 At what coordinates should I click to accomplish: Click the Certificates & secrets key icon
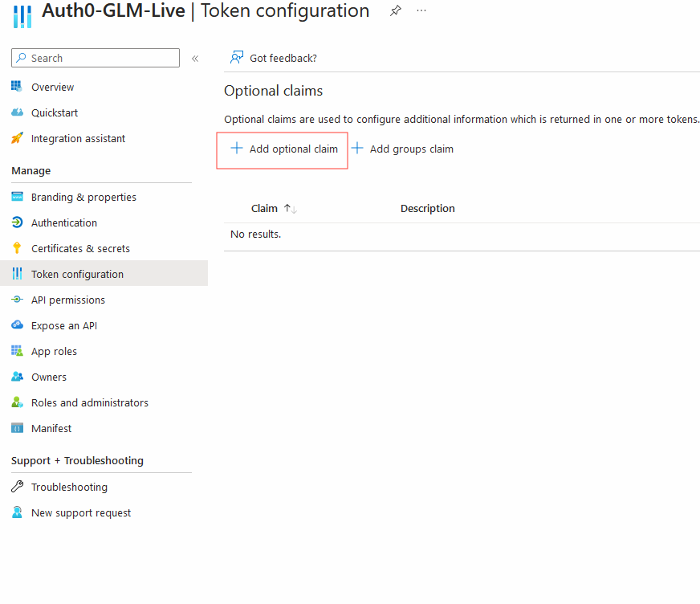[17, 248]
